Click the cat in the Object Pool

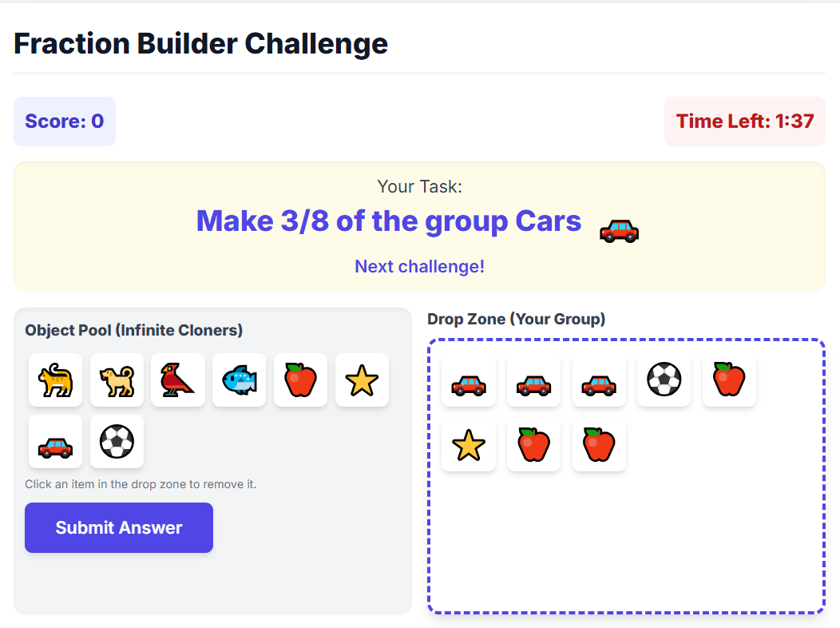click(x=56, y=380)
